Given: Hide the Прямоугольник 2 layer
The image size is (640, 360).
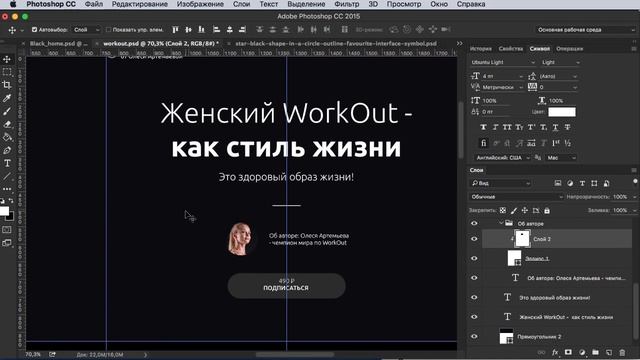Looking at the screenshot, I should click(x=474, y=337).
